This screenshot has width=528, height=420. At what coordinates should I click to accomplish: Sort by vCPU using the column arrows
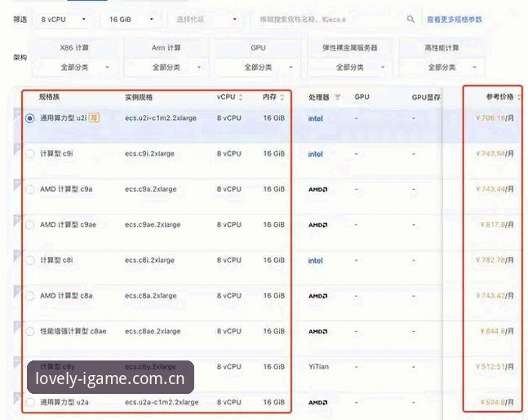(x=241, y=97)
